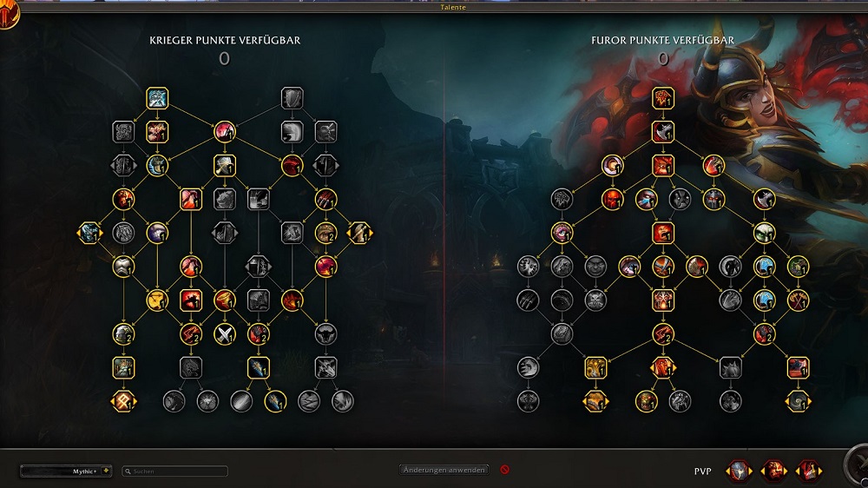Select the golden rune diamond talent, bottom of Krieger tree
Image resolution: width=868 pixels, height=488 pixels.
coord(123,401)
